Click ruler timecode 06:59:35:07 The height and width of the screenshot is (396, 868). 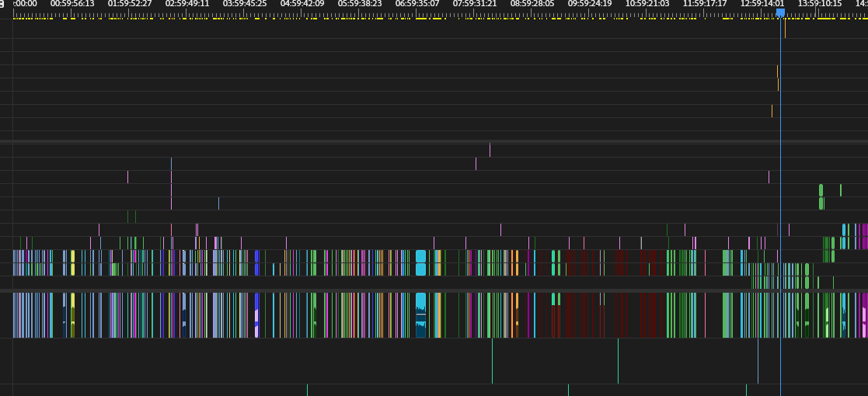point(417,4)
